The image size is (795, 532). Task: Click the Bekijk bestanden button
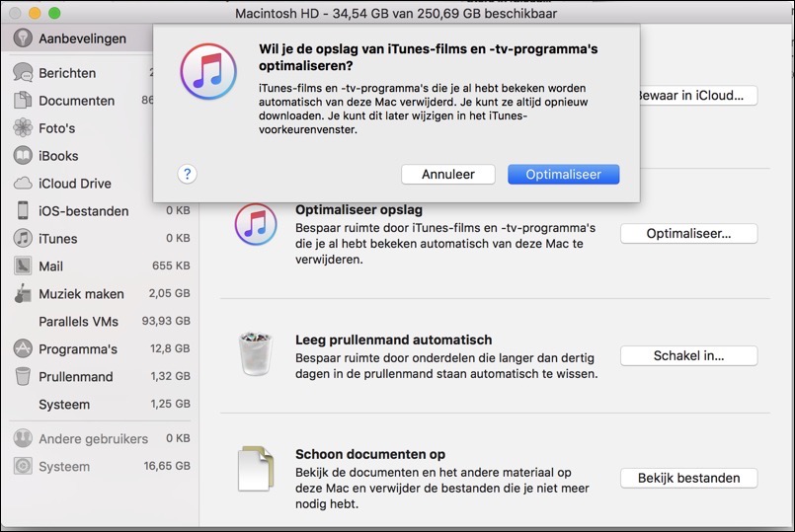688,478
